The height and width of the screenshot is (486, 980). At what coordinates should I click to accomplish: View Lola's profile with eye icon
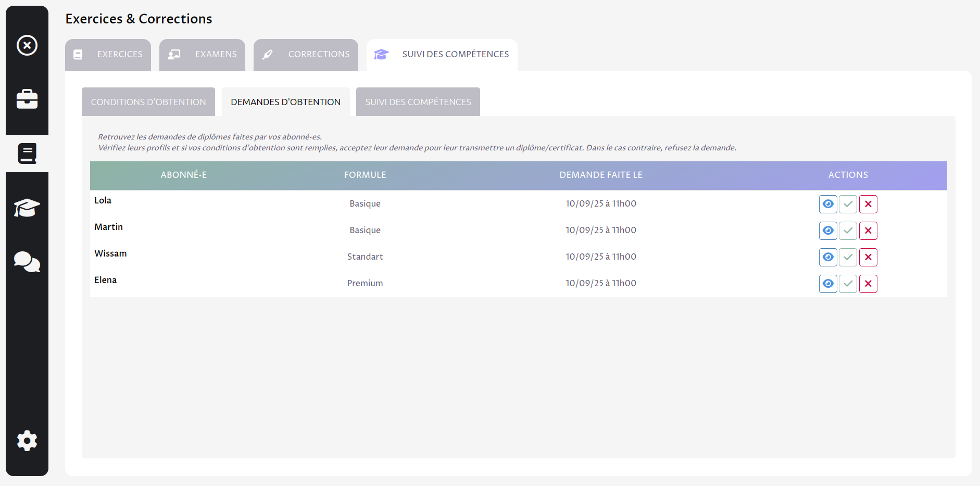coord(828,204)
